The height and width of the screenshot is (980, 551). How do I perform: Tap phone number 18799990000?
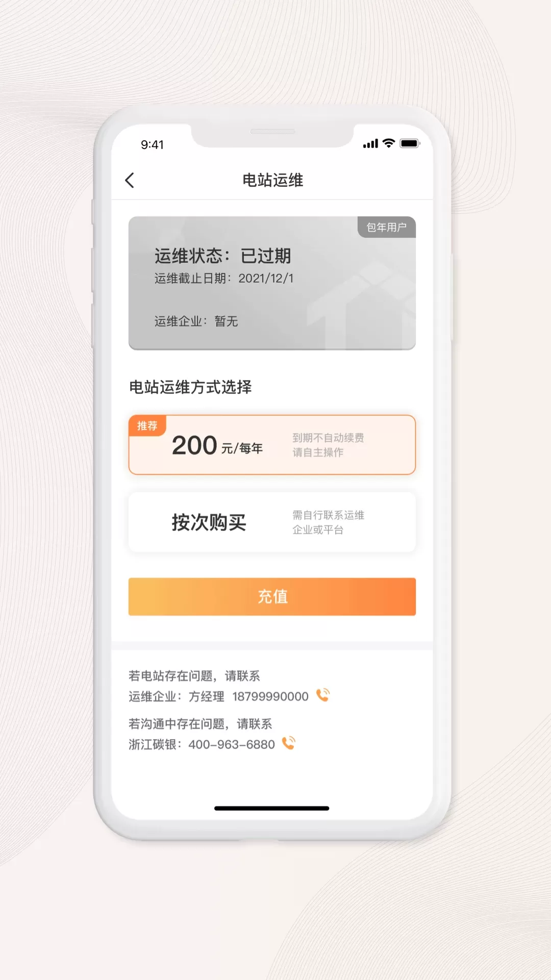point(270,697)
